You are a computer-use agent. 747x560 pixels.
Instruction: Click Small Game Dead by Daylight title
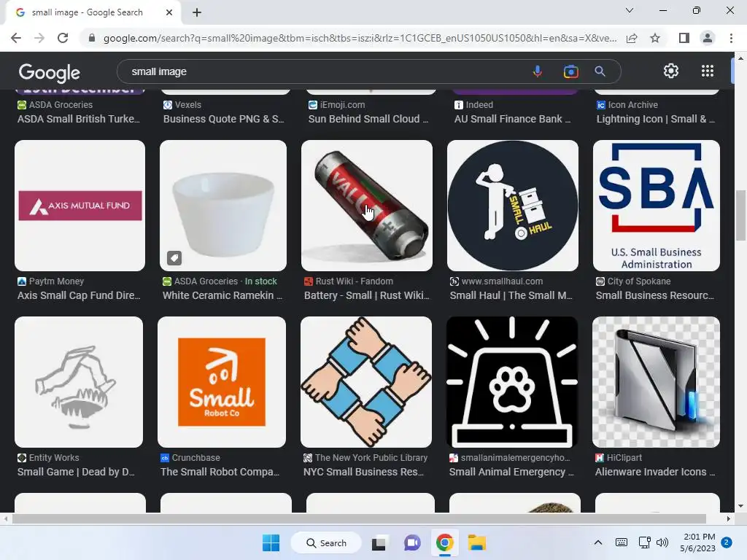click(x=76, y=472)
